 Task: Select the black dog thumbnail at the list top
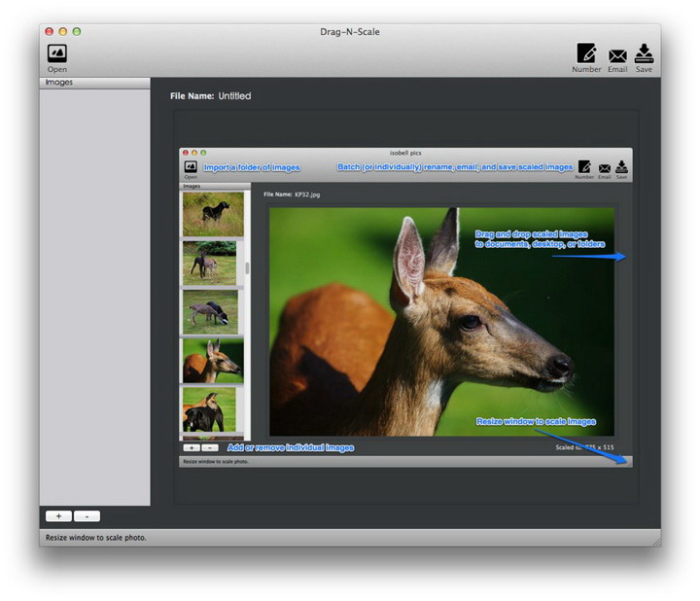coord(213,213)
